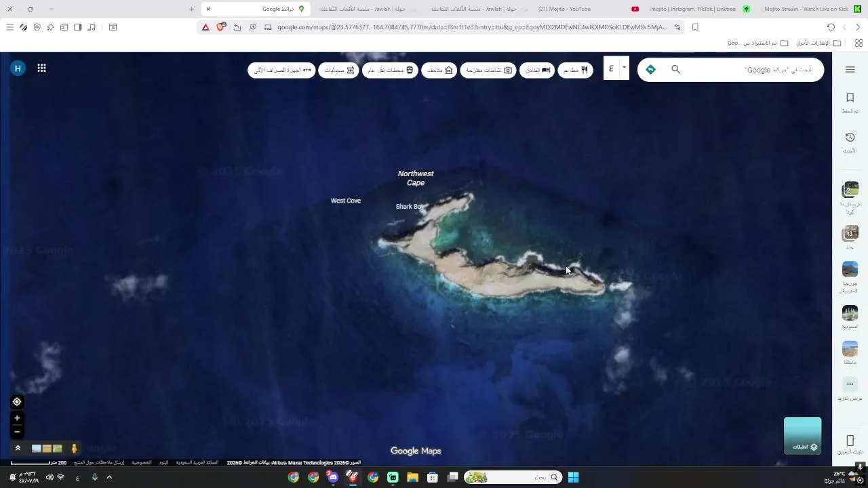This screenshot has width=868, height=488.
Task: Click the search magnifier in Maps search box
Action: click(675, 70)
